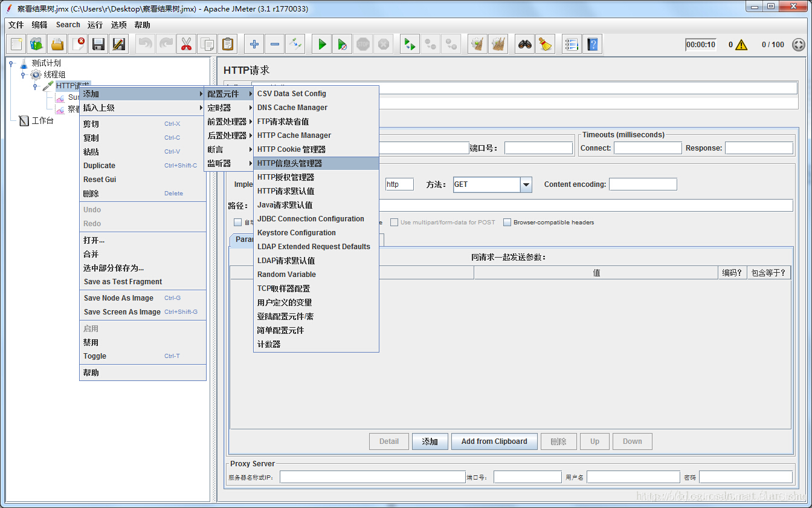Expand the 监听器 submenu
This screenshot has width=812, height=508.
pyautogui.click(x=228, y=163)
